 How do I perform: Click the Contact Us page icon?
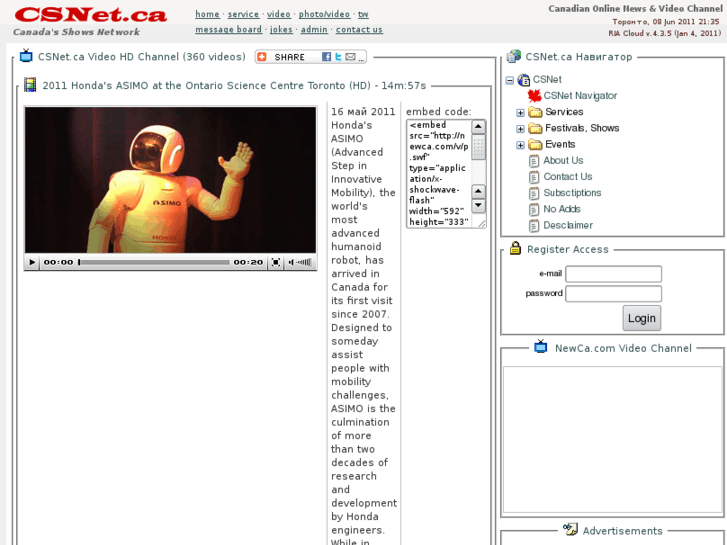tap(534, 177)
